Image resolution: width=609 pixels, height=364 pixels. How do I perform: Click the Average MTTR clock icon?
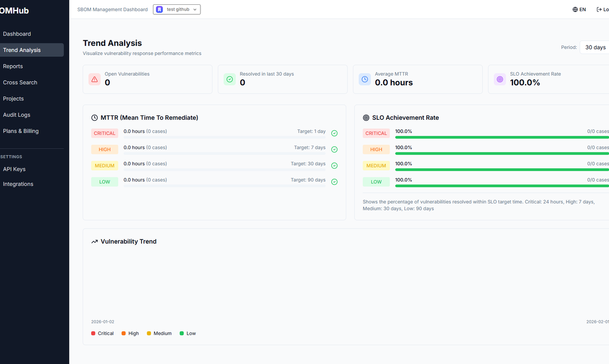pos(365,79)
